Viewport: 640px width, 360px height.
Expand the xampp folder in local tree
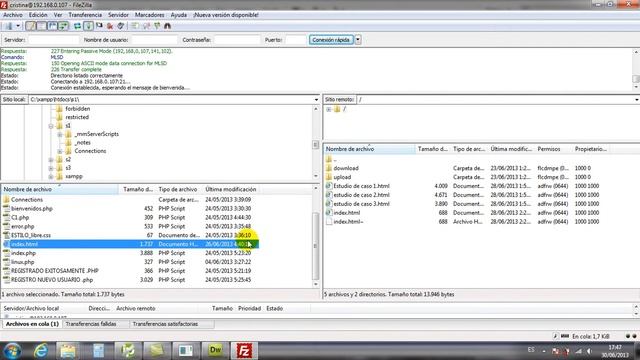[51, 177]
